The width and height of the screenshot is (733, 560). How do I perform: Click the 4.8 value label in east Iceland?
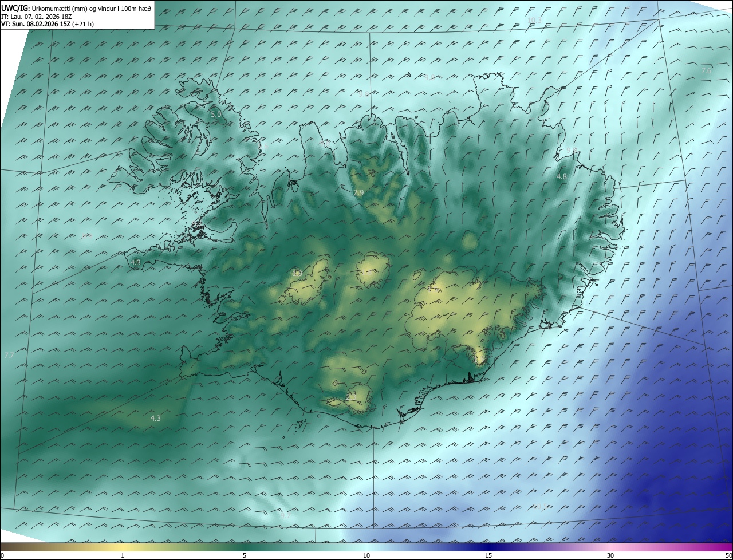point(561,177)
